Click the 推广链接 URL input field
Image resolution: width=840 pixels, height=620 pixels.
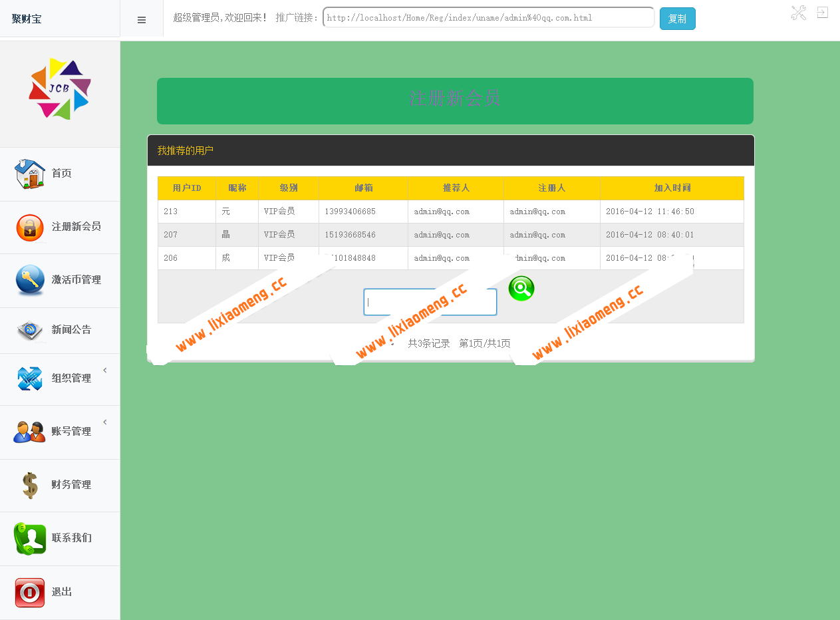(x=488, y=18)
